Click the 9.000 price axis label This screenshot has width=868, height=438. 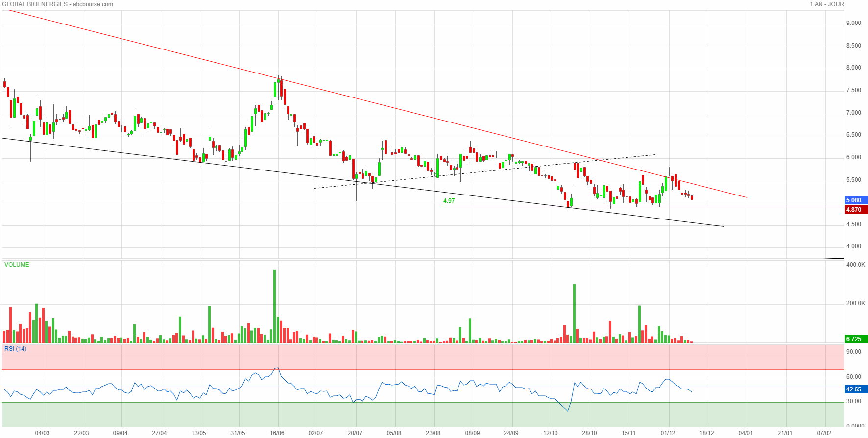click(854, 23)
